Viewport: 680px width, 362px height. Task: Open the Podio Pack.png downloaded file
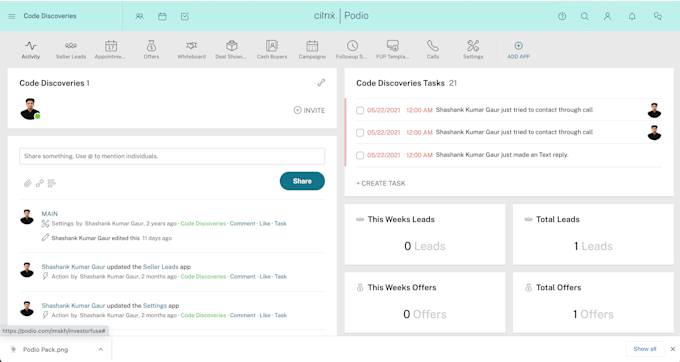tap(46, 349)
